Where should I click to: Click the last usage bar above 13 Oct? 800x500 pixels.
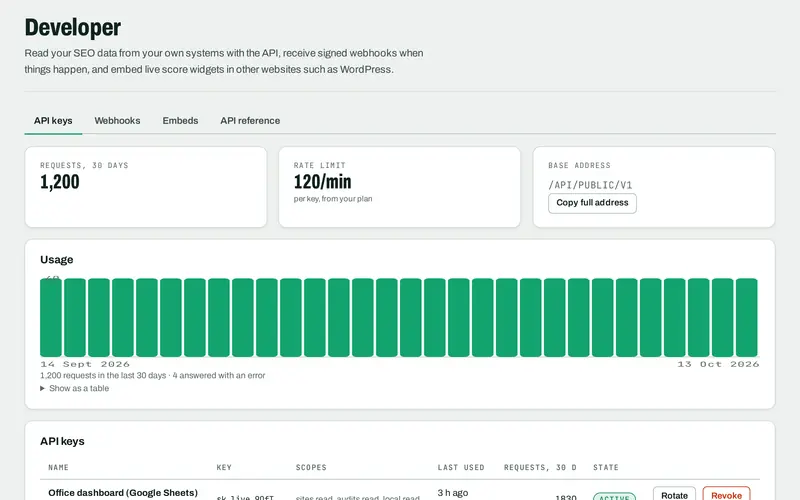pos(746,317)
